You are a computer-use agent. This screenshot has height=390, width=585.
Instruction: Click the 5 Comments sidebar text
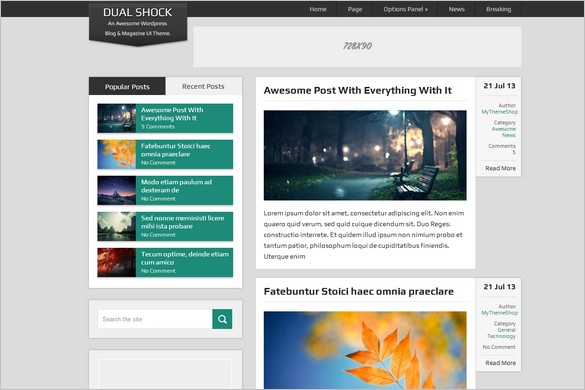[158, 127]
